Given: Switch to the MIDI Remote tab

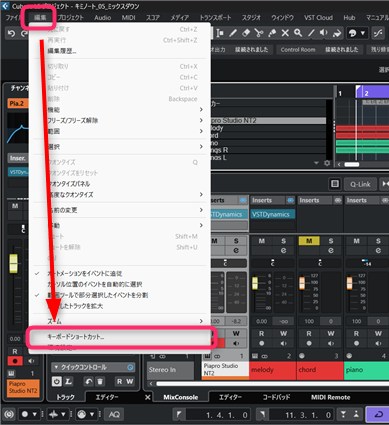Looking at the screenshot, I should pyautogui.click(x=331, y=397).
